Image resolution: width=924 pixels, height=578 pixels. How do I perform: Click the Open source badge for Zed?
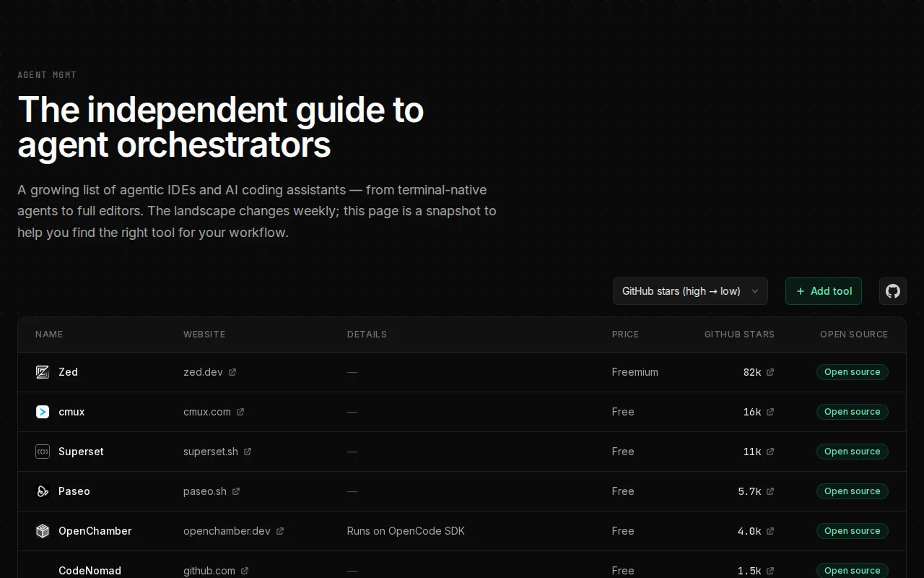tap(853, 372)
